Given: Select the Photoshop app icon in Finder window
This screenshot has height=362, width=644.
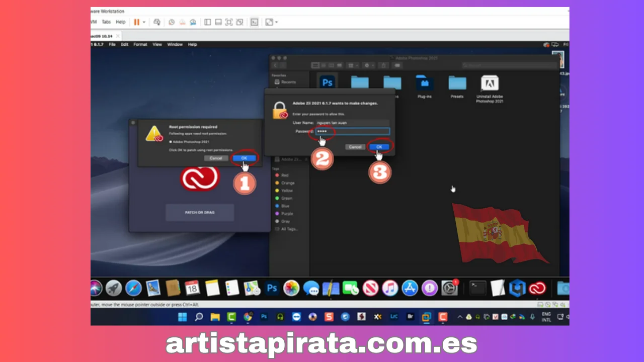Looking at the screenshot, I should click(328, 82).
